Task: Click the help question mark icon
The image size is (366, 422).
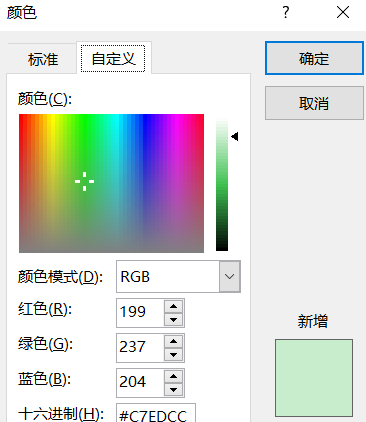Action: [x=286, y=13]
